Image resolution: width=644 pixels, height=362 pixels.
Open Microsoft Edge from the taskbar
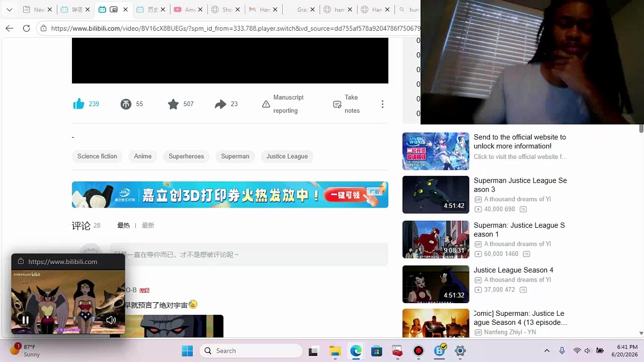356,351
